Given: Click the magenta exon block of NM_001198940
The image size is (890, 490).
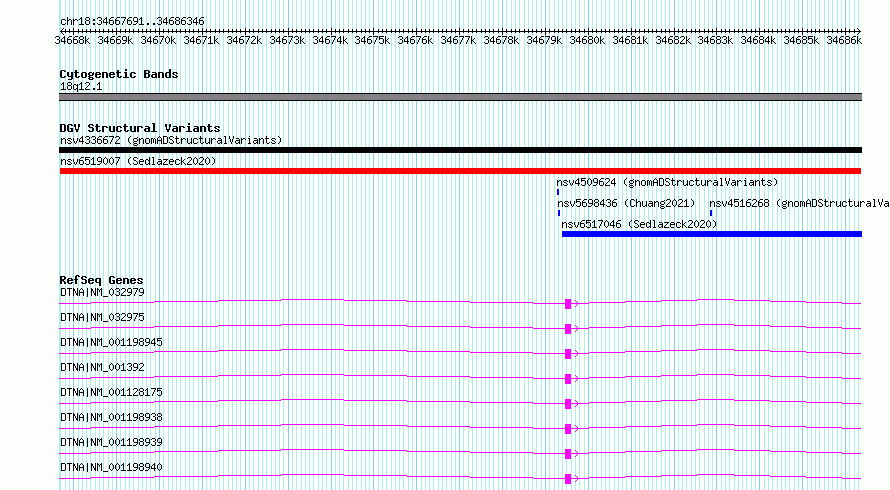Looking at the screenshot, I should click(568, 479).
